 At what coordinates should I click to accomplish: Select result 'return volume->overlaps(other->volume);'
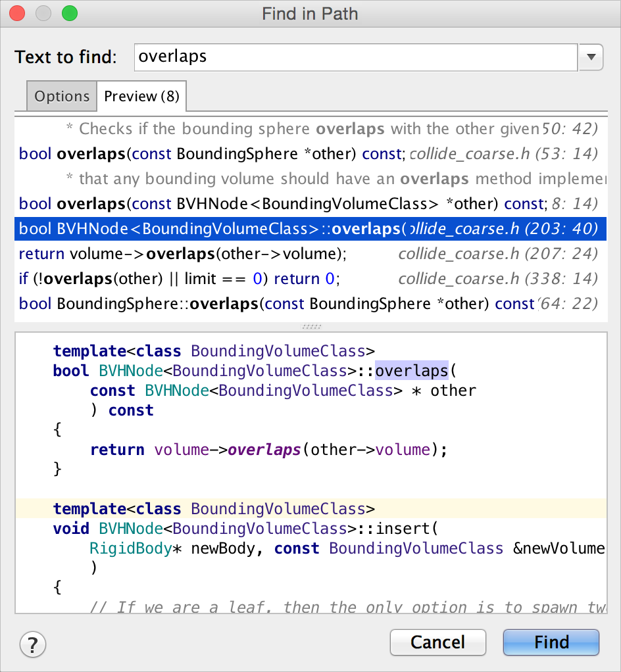click(311, 254)
